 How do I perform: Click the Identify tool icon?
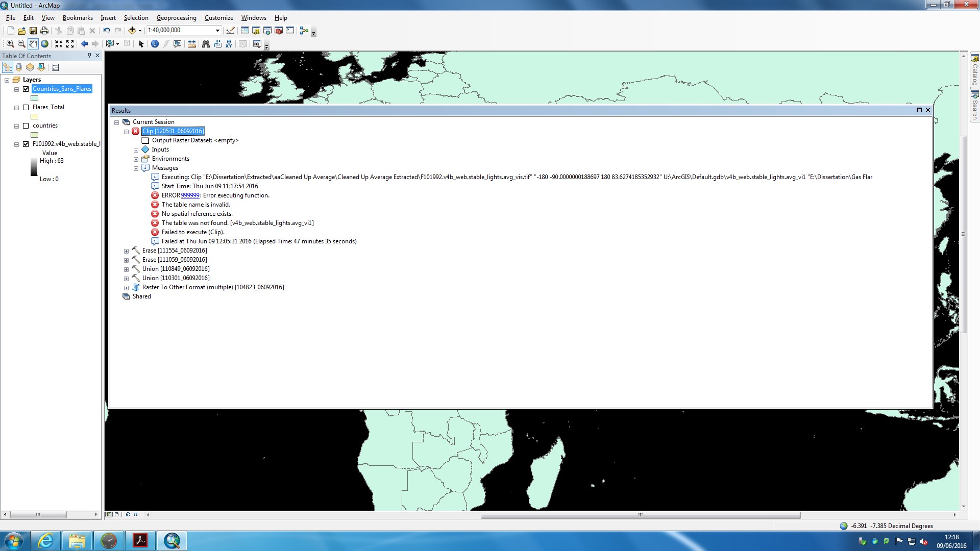pyautogui.click(x=155, y=44)
